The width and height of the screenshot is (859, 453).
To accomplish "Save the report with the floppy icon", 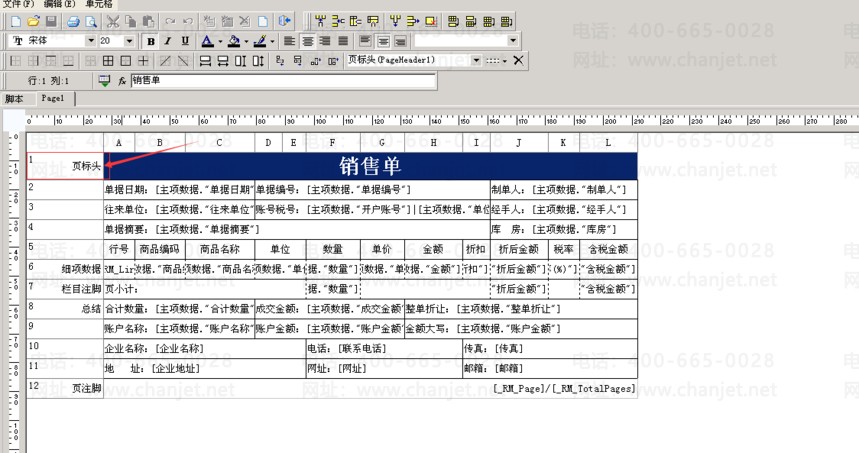I will (51, 21).
